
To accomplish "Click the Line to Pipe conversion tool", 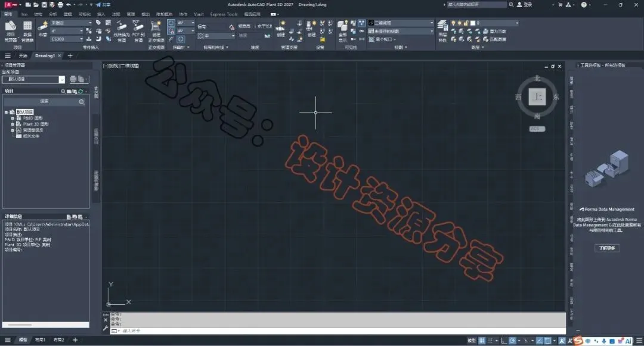I will pyautogui.click(x=122, y=31).
